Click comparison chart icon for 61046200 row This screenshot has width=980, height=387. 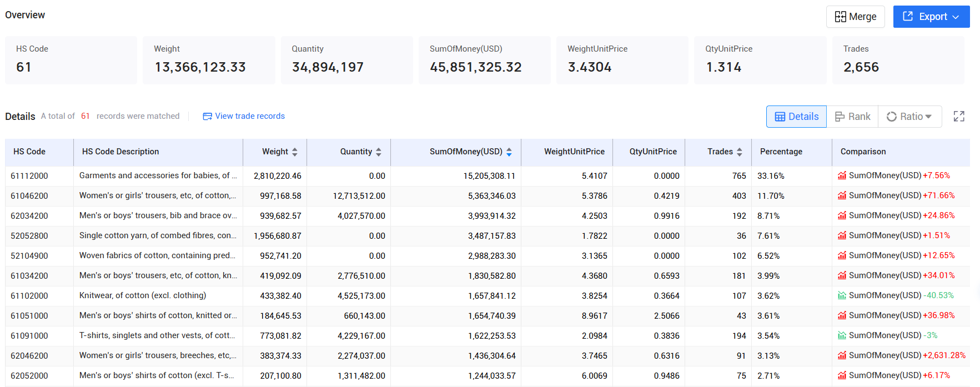pyautogui.click(x=842, y=195)
